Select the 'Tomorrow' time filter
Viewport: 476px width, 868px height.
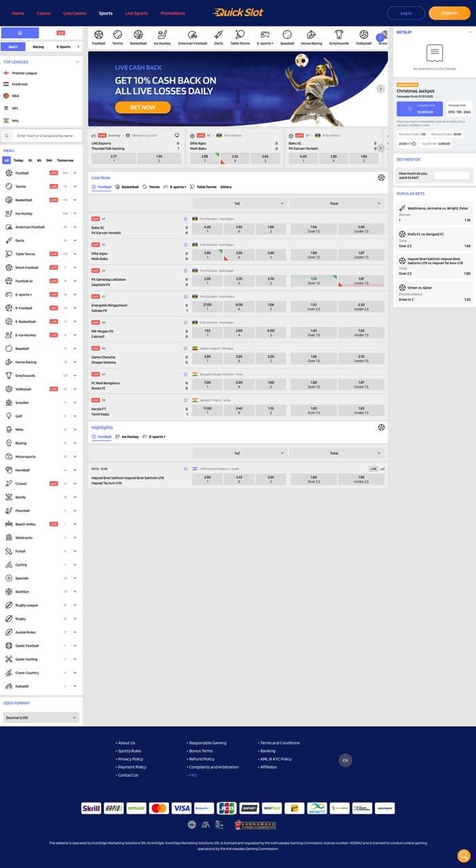(65, 160)
